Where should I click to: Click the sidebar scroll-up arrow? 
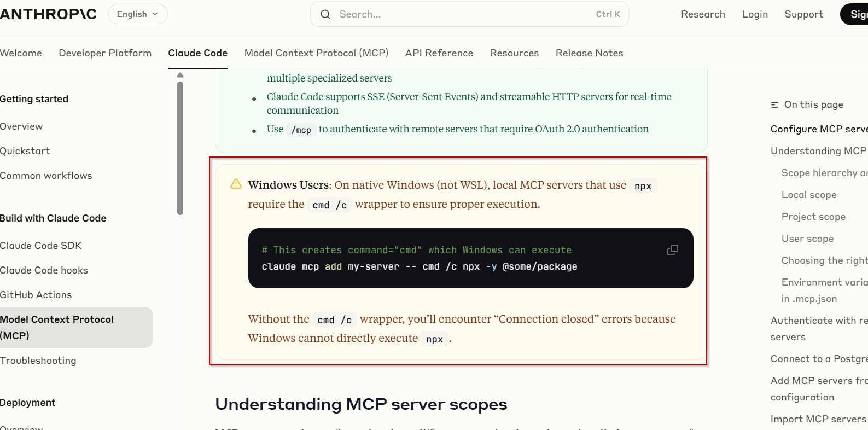pos(180,75)
